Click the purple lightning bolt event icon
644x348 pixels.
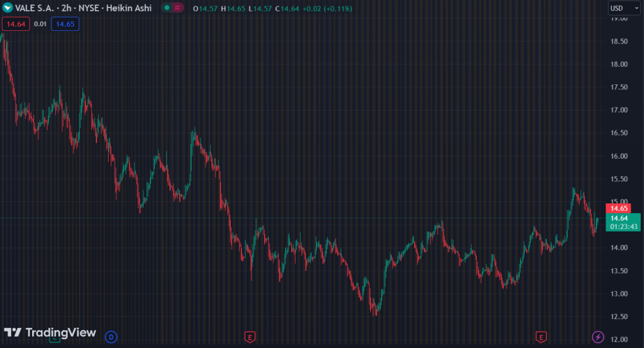tap(597, 337)
